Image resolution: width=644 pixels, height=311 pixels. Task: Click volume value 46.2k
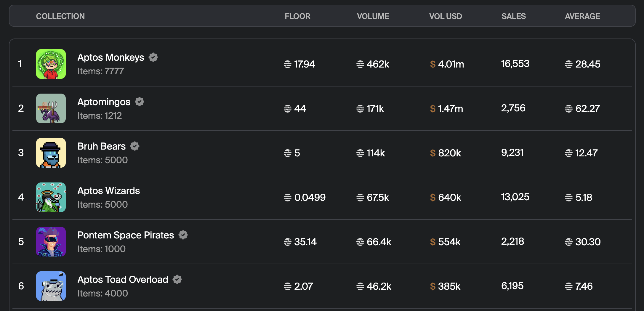[379, 286]
